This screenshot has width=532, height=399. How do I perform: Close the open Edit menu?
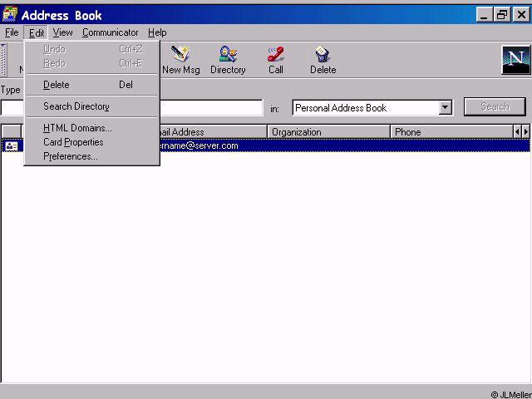[36, 32]
